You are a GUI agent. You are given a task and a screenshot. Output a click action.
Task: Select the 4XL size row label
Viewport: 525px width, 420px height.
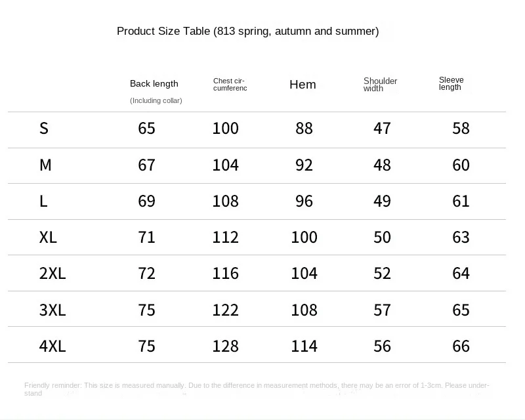[x=52, y=346]
